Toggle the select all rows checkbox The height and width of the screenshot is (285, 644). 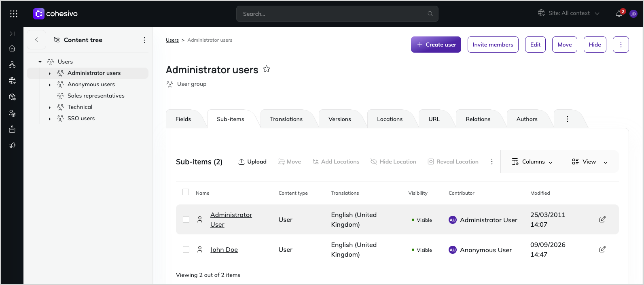click(x=186, y=192)
